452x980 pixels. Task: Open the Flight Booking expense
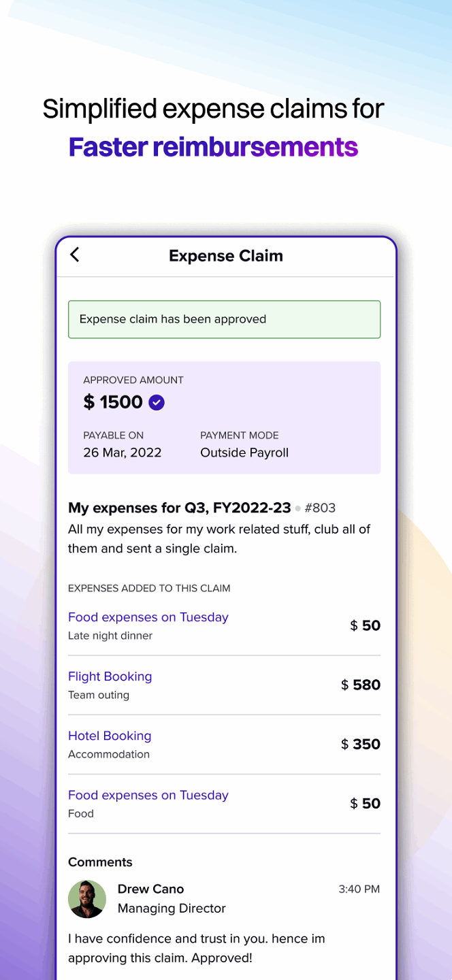pos(110,676)
